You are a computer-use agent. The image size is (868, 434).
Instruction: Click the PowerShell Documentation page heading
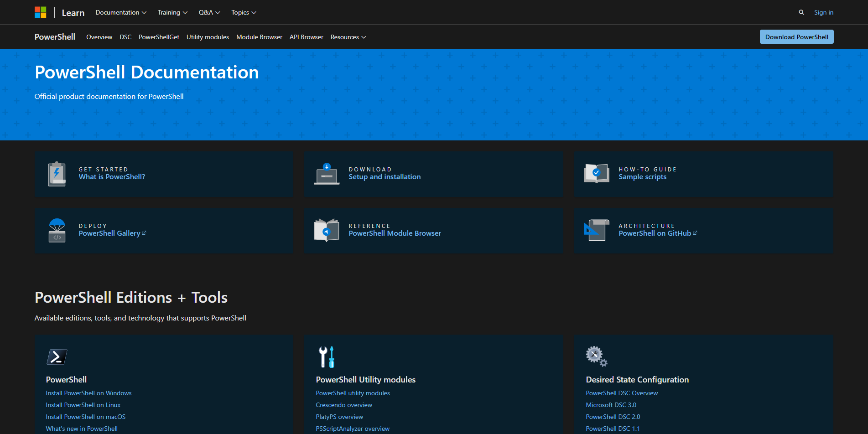point(147,72)
